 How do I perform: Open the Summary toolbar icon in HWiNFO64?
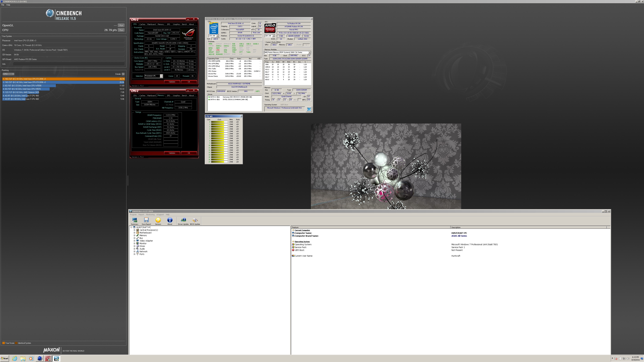pyautogui.click(x=135, y=221)
